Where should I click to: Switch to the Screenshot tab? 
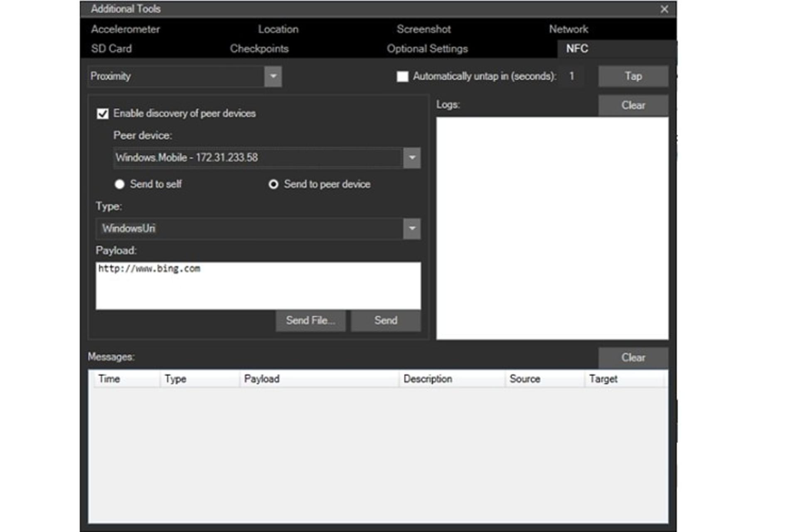[x=424, y=29]
